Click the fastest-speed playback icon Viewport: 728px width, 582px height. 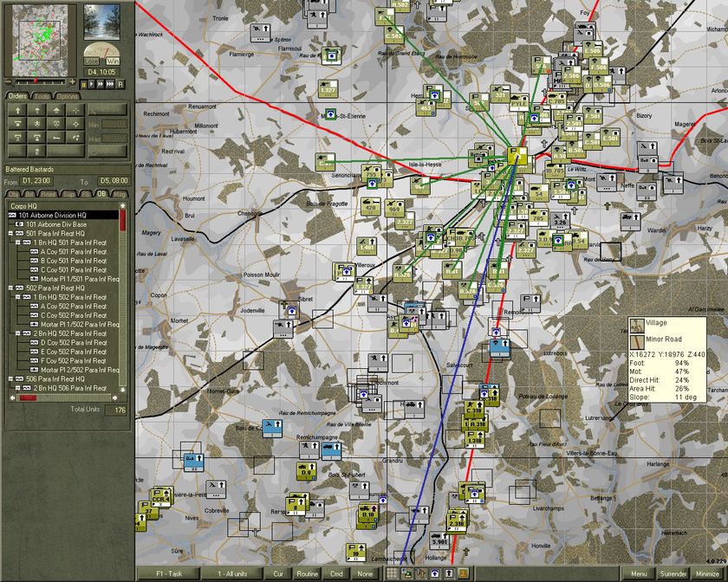click(x=109, y=82)
